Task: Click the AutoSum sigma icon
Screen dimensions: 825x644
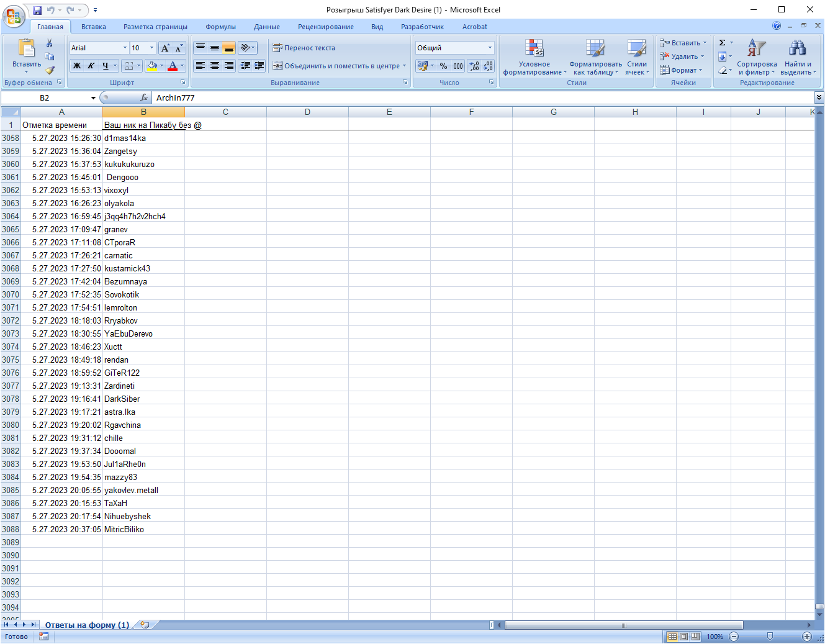Action: [x=722, y=43]
